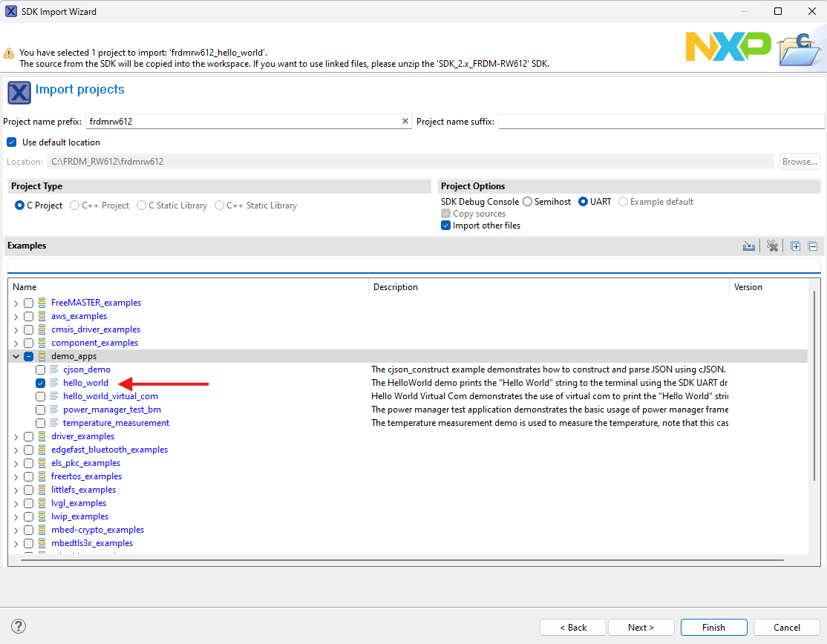The height and width of the screenshot is (644, 827).
Task: Click the collapse all icon in Examples
Action: 813,246
